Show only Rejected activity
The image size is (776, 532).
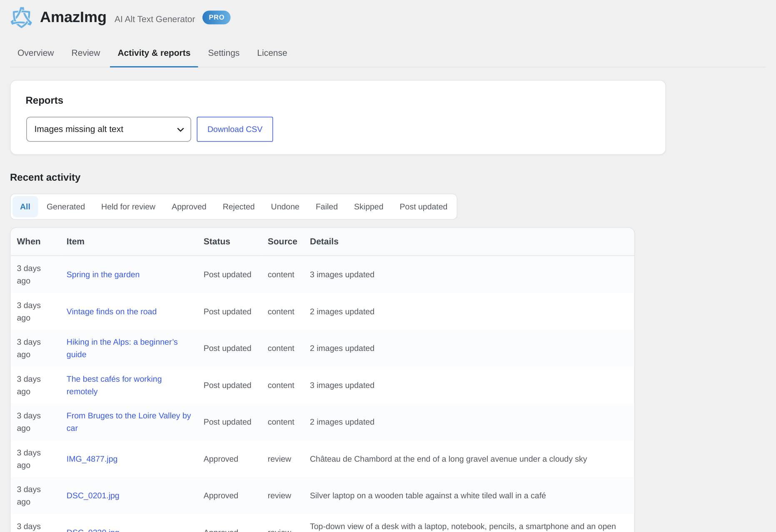[x=239, y=206]
